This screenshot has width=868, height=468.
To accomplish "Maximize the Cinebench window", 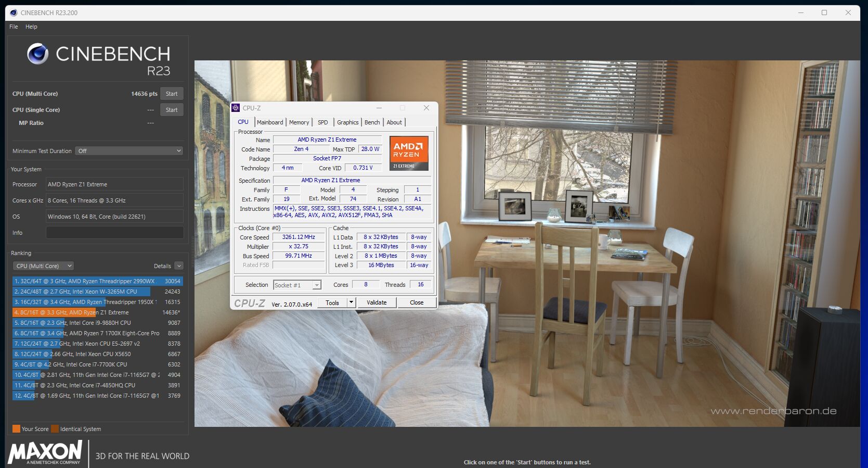I will click(824, 12).
